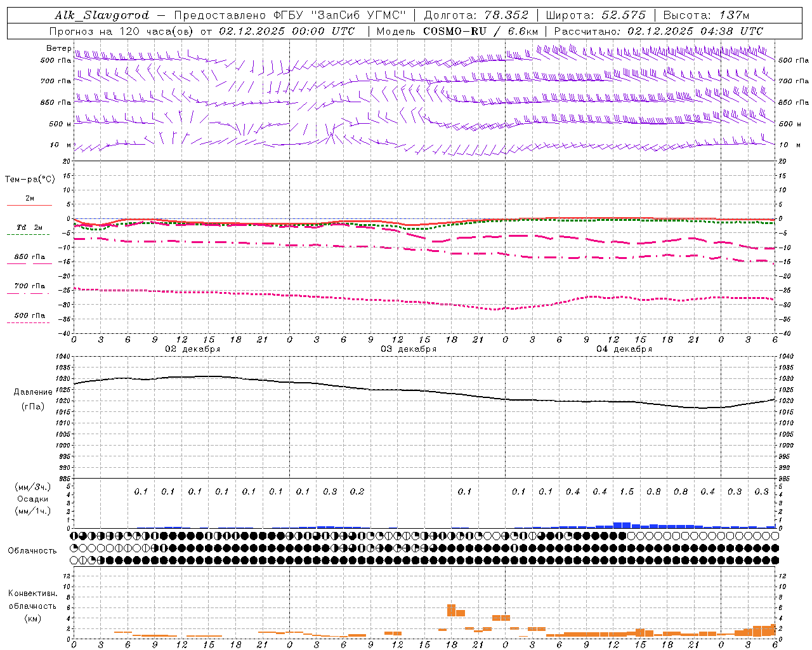Click the 'Ветер' wind panel label
Image resolution: width=812 pixels, height=650 pixels.
click(58, 48)
